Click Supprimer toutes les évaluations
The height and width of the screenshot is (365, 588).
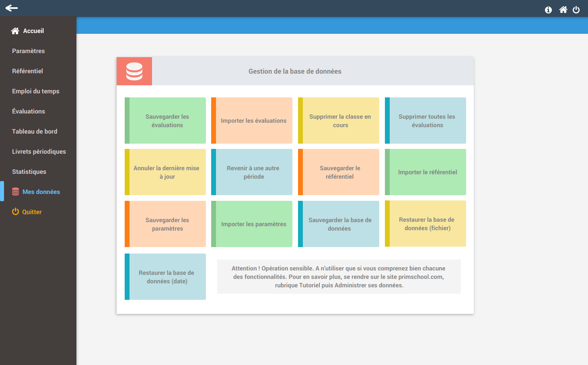click(x=426, y=121)
